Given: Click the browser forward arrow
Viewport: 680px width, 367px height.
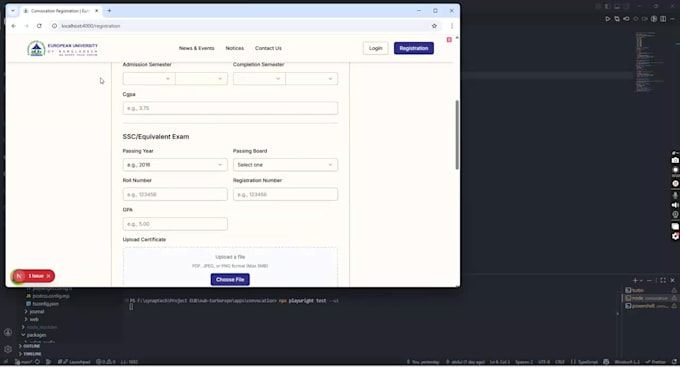Looking at the screenshot, I should pyautogui.click(x=26, y=26).
